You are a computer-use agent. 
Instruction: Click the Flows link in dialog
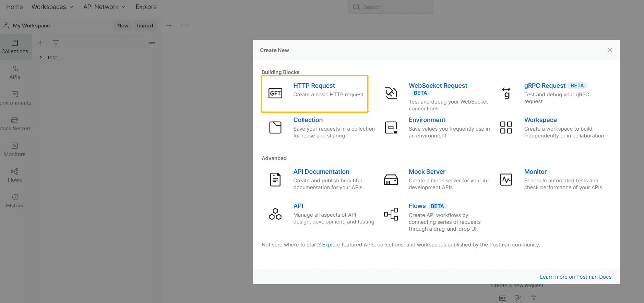pos(417,206)
